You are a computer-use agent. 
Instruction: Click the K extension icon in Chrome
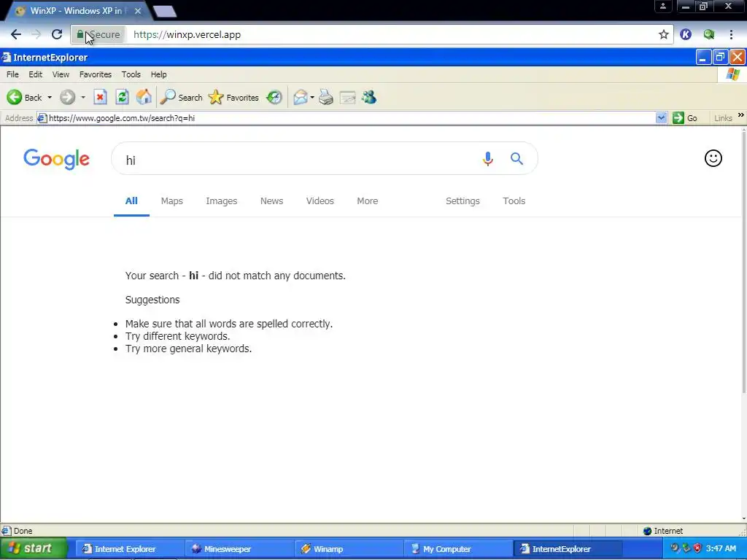(686, 34)
